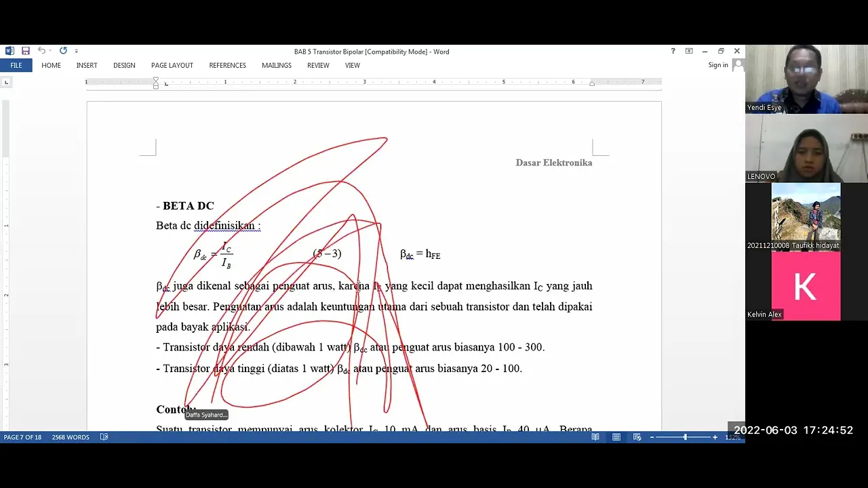Switch to the REVIEW ribbon tab
This screenshot has width=868, height=488.
click(318, 66)
